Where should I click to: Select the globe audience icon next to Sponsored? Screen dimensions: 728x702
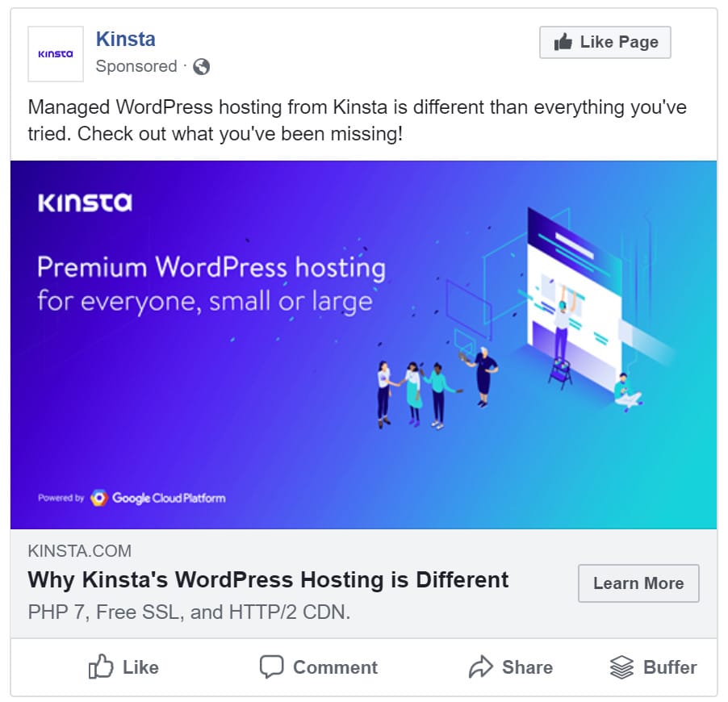201,67
